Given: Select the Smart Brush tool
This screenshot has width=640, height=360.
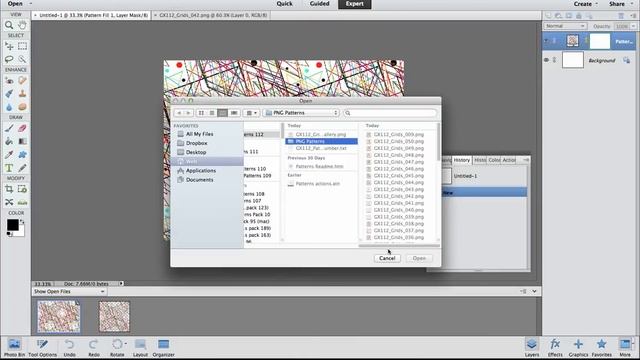Looking at the screenshot, I should click(9, 94).
